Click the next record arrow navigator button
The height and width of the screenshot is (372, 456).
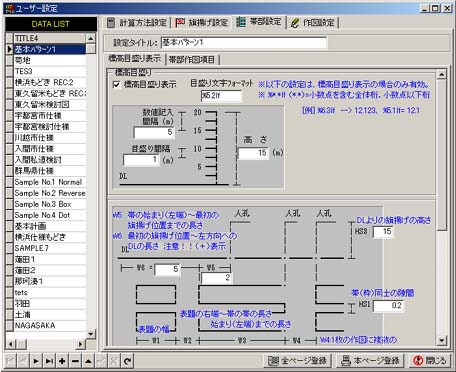[x=36, y=361]
